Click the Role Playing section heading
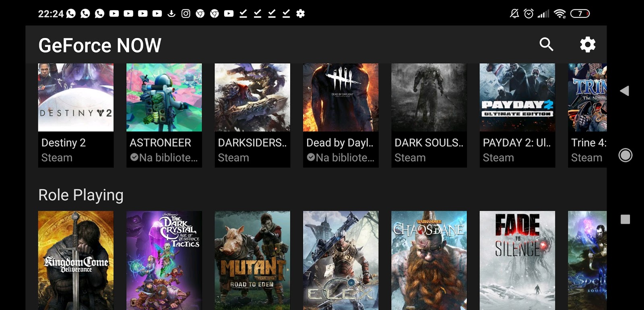Viewport: 644px width, 310px height. tap(81, 195)
